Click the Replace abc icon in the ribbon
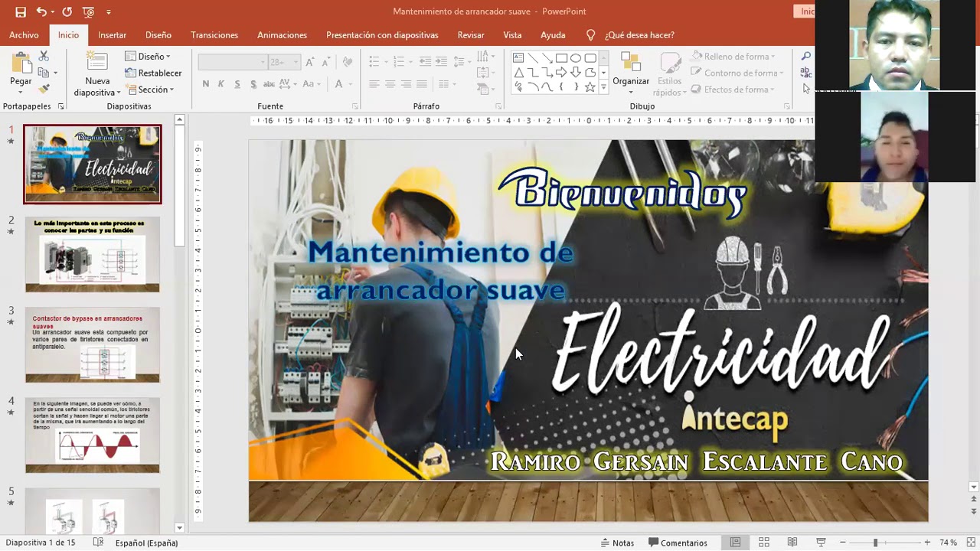Screen dimensions: 980x551 click(x=806, y=72)
